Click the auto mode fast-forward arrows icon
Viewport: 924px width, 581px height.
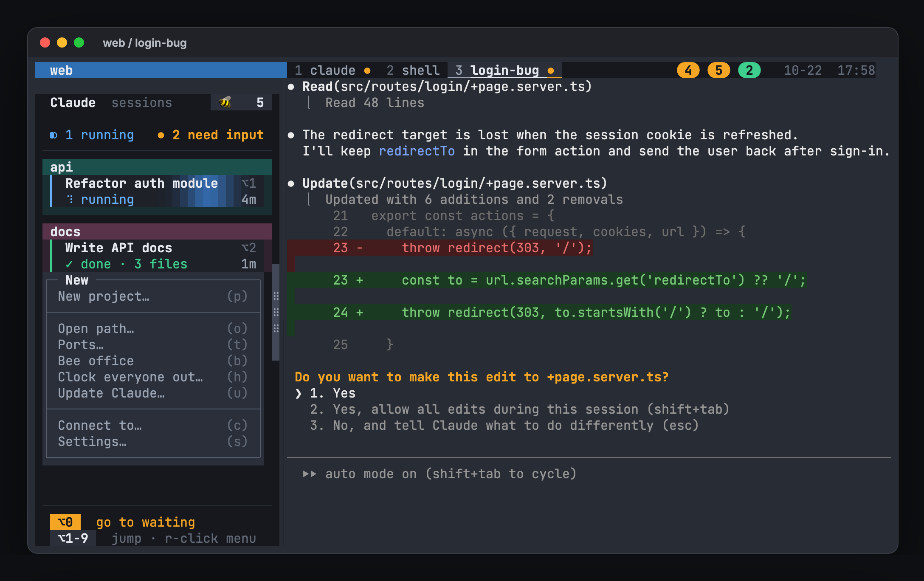pyautogui.click(x=310, y=474)
